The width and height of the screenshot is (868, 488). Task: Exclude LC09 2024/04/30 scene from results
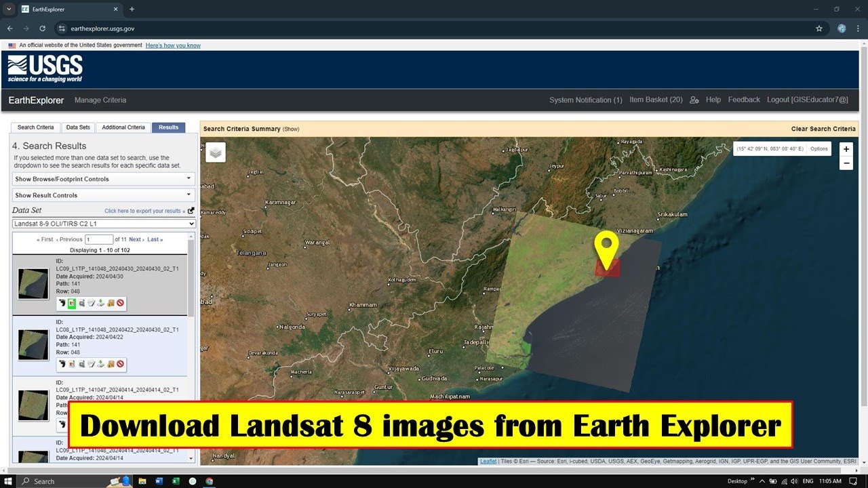[x=120, y=303]
